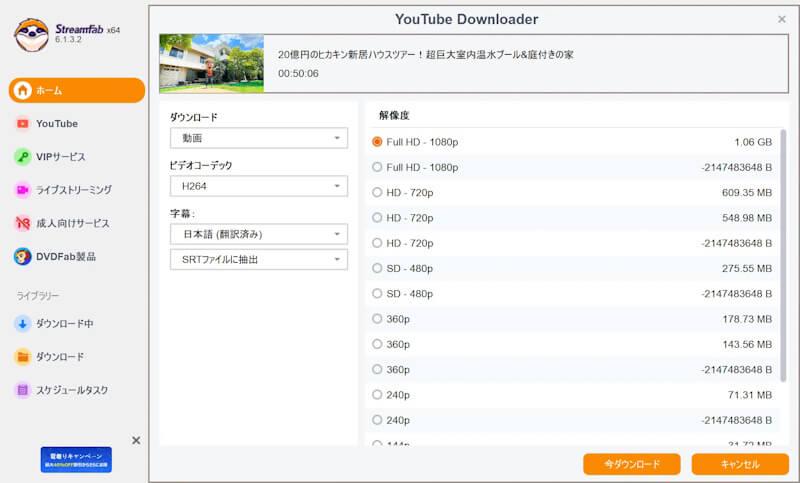
Task: Open the video codec H264 dropdown
Action: (x=259, y=186)
